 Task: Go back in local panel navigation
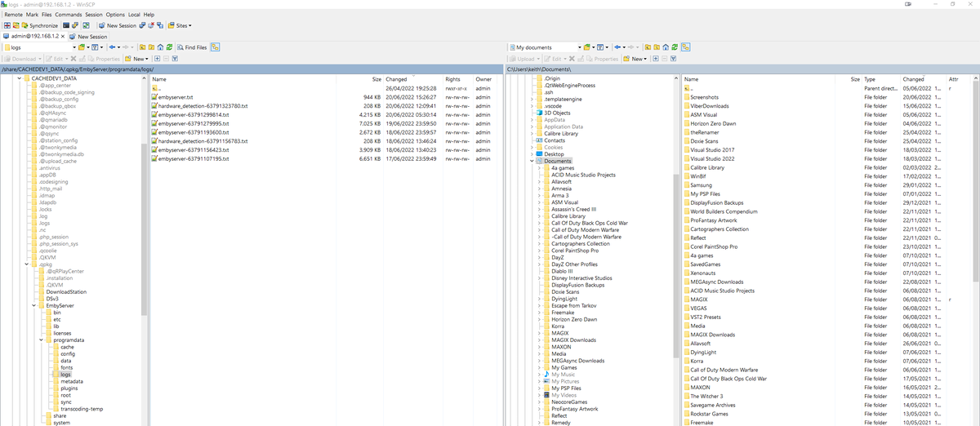pos(618,47)
